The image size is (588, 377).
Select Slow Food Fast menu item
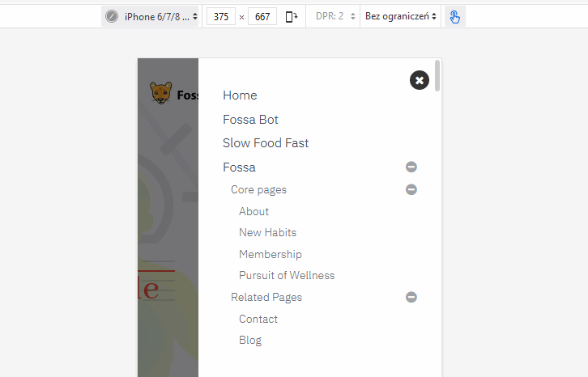pos(266,143)
